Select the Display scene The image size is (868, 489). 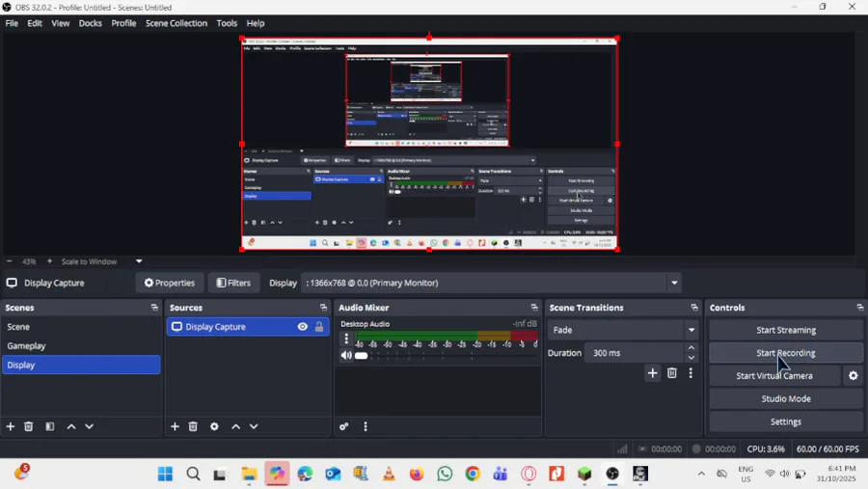pyautogui.click(x=81, y=365)
